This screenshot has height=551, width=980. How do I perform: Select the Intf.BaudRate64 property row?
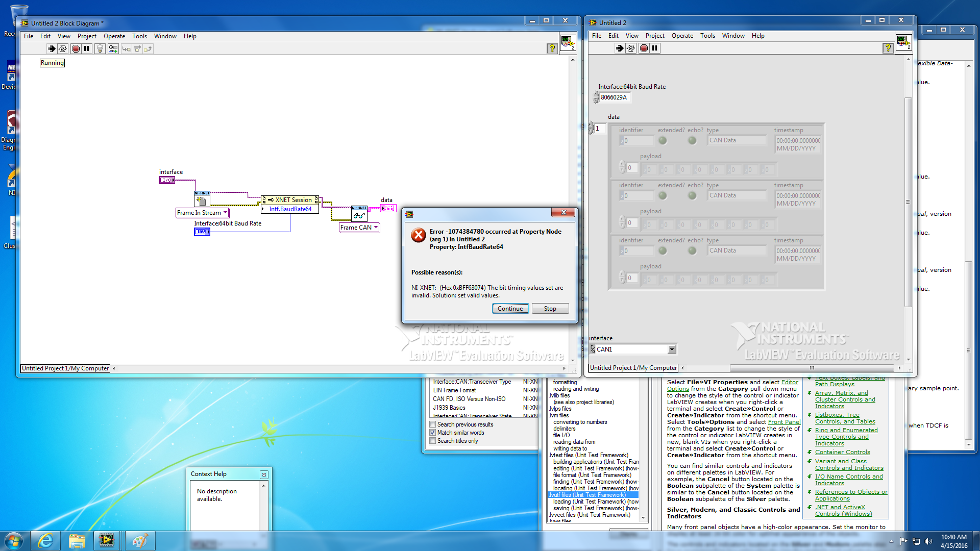(290, 209)
